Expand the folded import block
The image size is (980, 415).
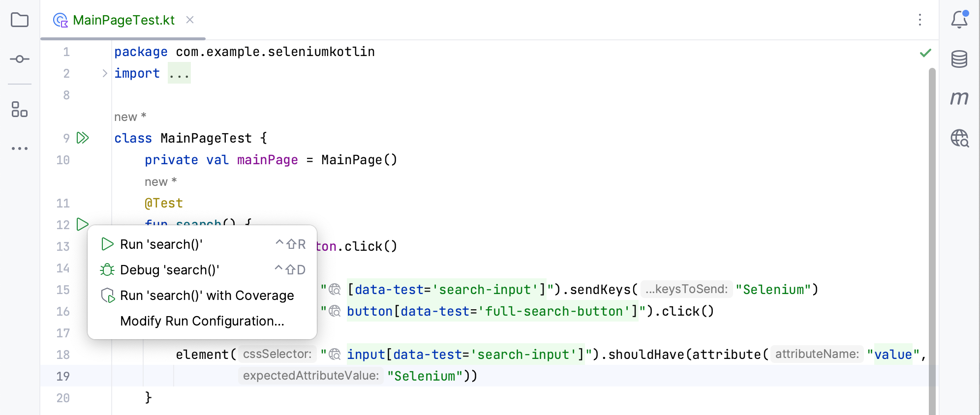click(104, 73)
